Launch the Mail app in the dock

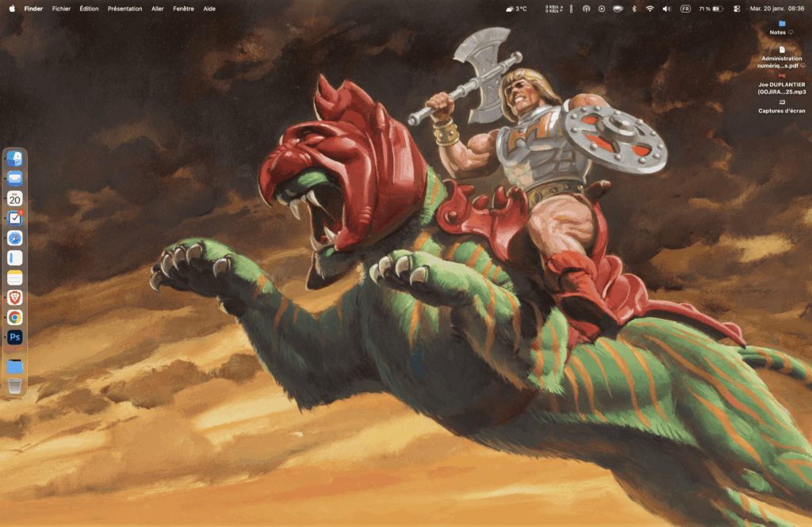tap(15, 179)
